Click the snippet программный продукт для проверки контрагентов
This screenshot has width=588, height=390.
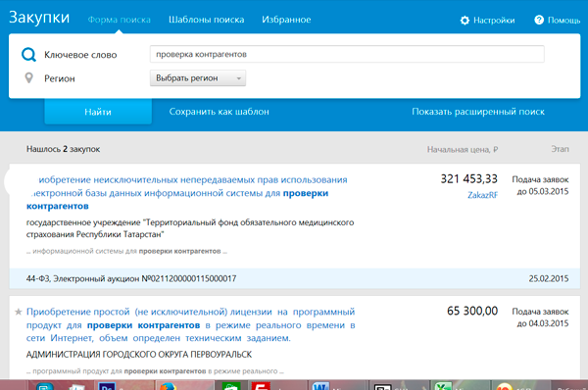point(155,371)
